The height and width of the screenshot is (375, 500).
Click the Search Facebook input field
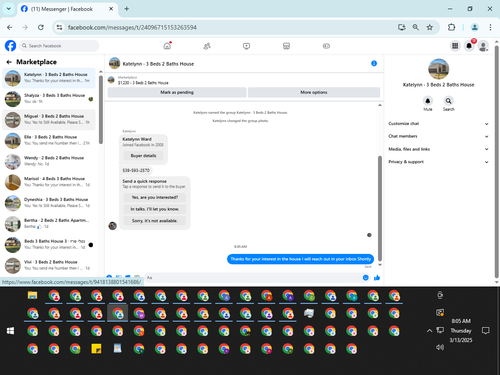[x=59, y=46]
